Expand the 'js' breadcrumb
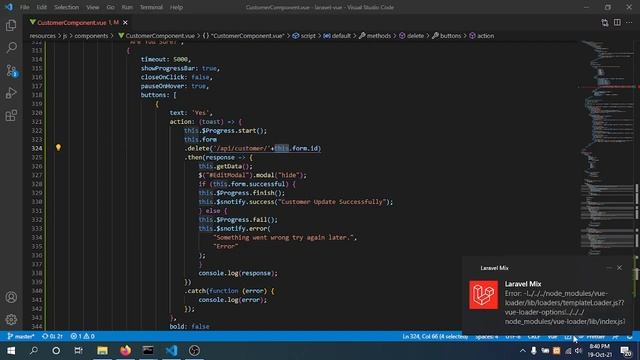The height and width of the screenshot is (360, 640). coord(65,36)
